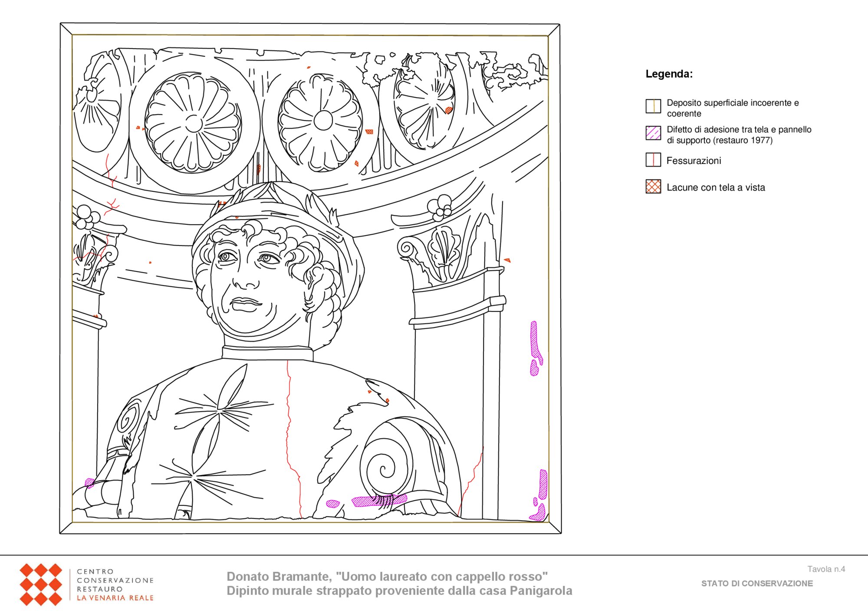
Task: Click the 'Fessurazioni' legend label
Action: 694,161
